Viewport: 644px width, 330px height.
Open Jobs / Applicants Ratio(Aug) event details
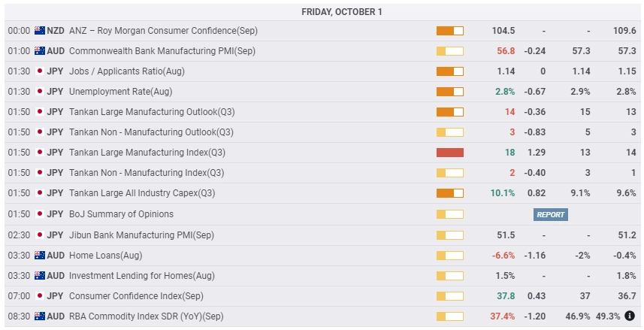click(126, 71)
